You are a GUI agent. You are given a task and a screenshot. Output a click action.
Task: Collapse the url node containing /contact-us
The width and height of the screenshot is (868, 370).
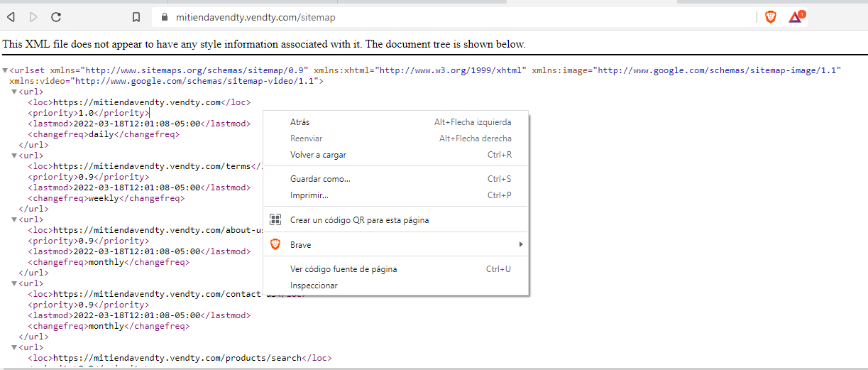14,283
